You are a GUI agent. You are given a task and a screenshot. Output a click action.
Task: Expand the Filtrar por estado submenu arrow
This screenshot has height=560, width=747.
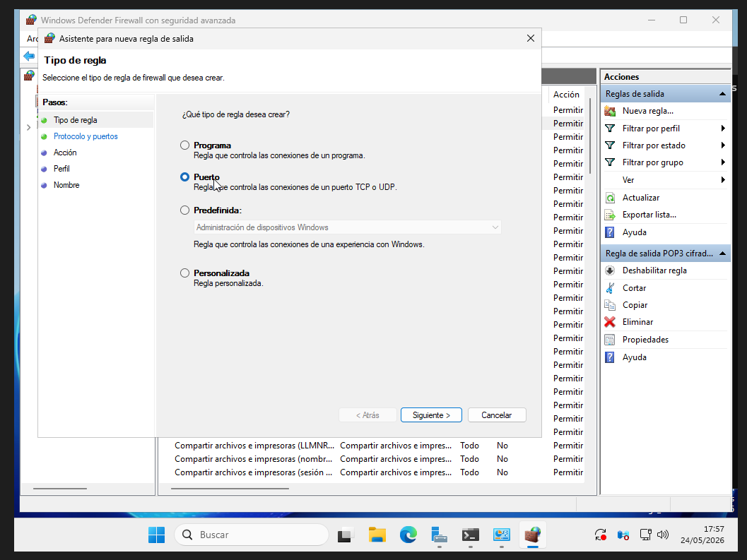723,145
